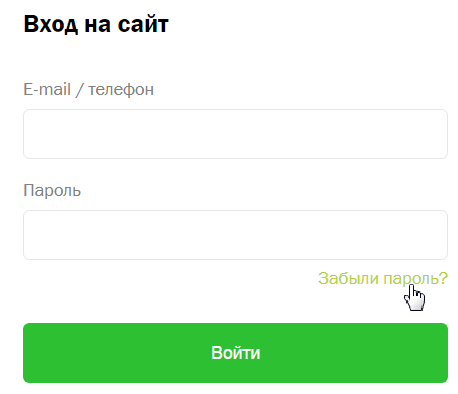Click the word Войти on the green button
Image resolution: width=458 pixels, height=394 pixels.
pyautogui.click(x=236, y=353)
